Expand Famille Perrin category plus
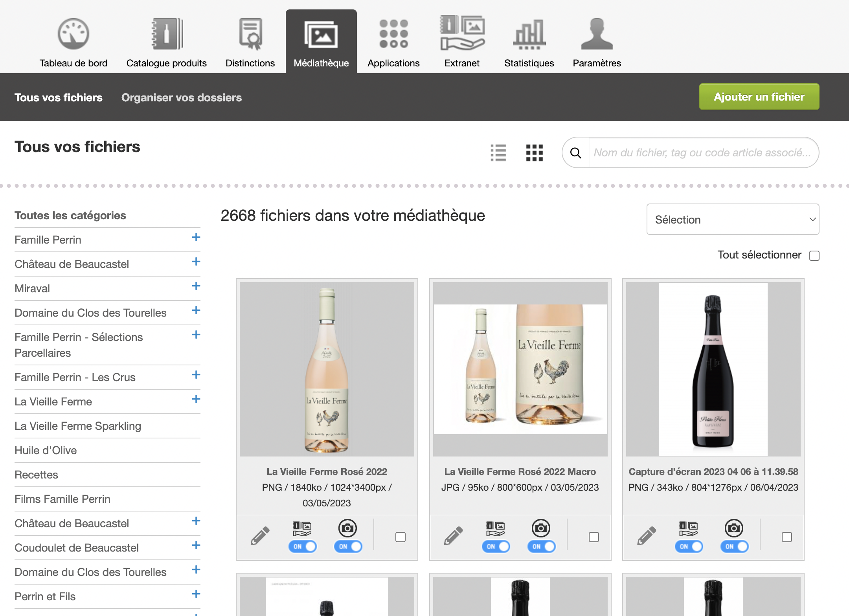Screen dimensions: 849x616 (196, 237)
